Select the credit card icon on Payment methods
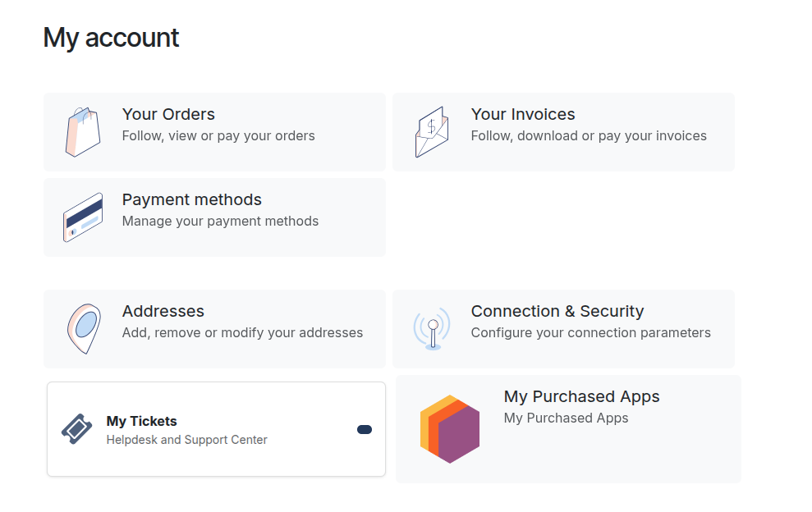Viewport: 812px width, 512px height. [x=82, y=216]
